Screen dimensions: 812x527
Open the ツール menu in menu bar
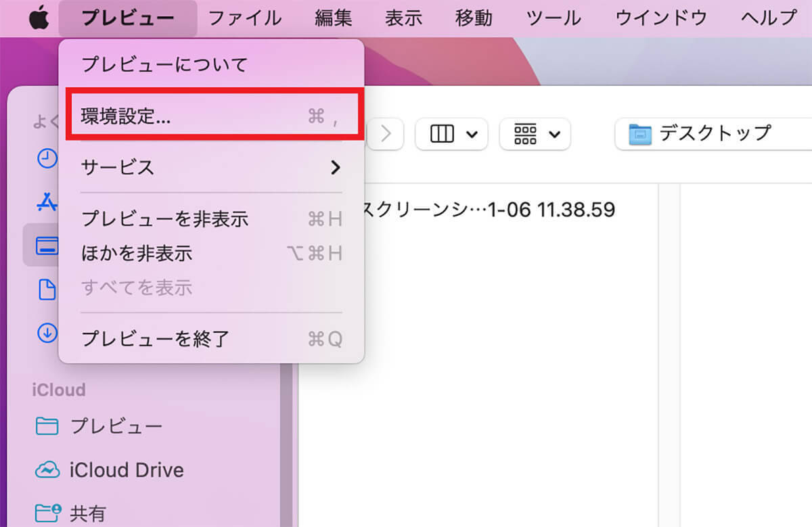(554, 18)
